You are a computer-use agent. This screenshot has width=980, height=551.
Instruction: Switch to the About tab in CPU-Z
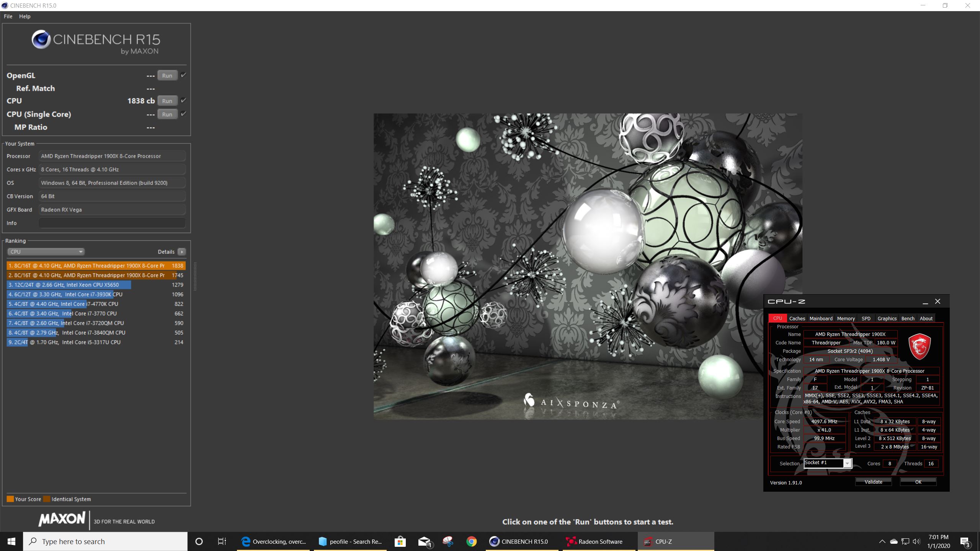click(926, 318)
